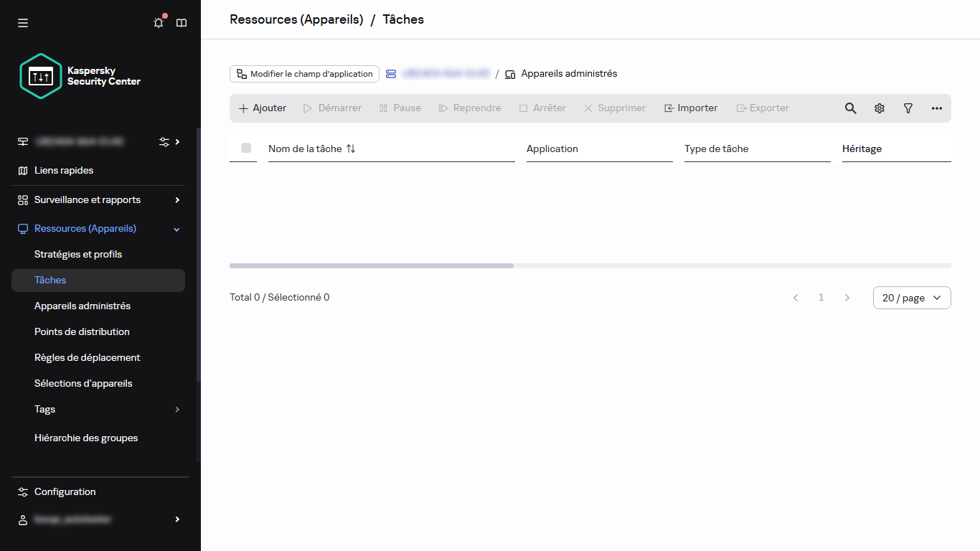The height and width of the screenshot is (551, 980).
Task: Go to Points de distribution
Action: tap(82, 332)
